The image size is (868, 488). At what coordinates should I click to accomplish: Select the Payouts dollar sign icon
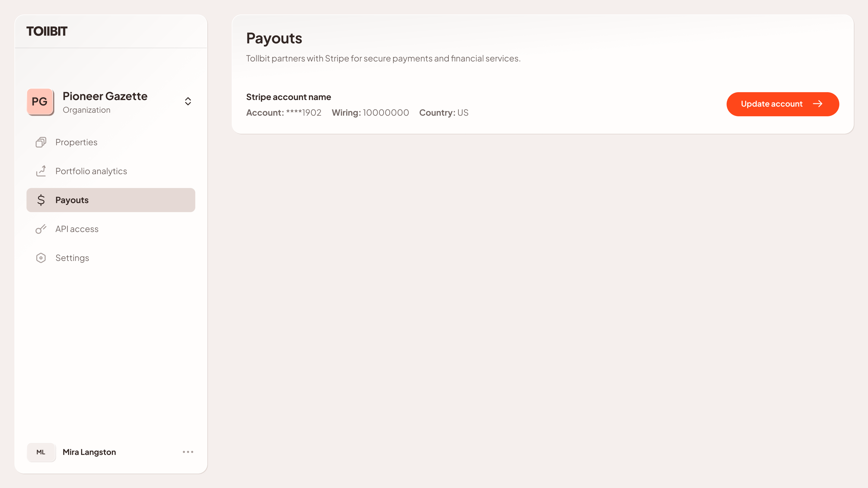coord(41,200)
